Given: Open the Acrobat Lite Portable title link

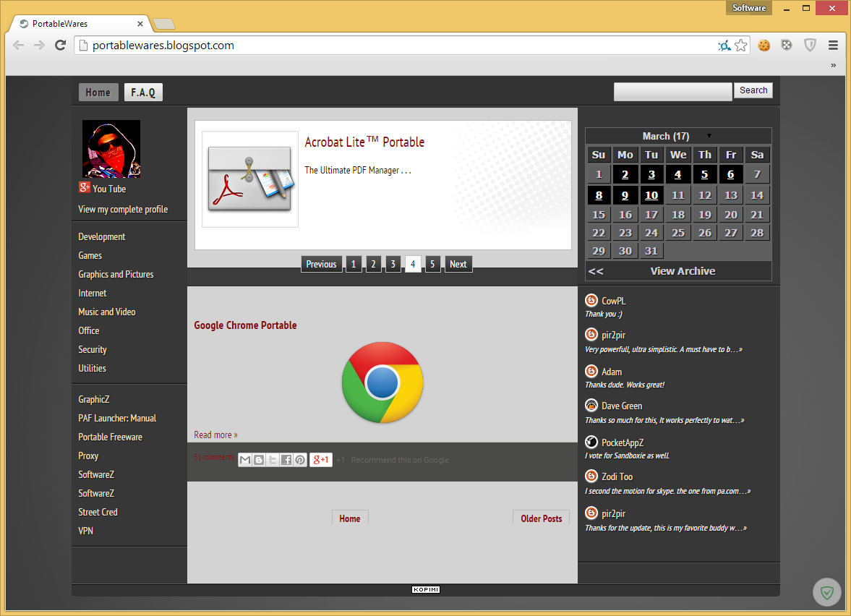Looking at the screenshot, I should 364,142.
